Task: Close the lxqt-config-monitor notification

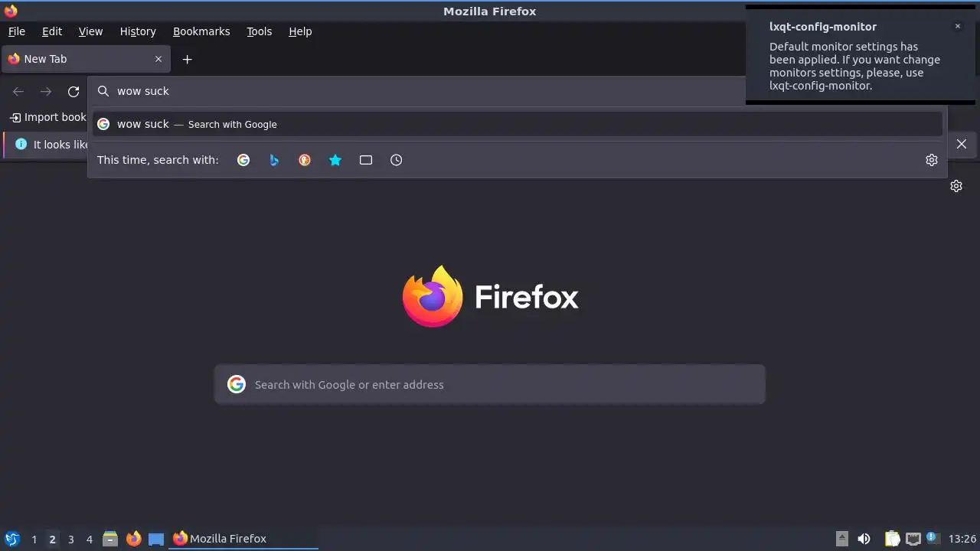Action: pyautogui.click(x=957, y=26)
